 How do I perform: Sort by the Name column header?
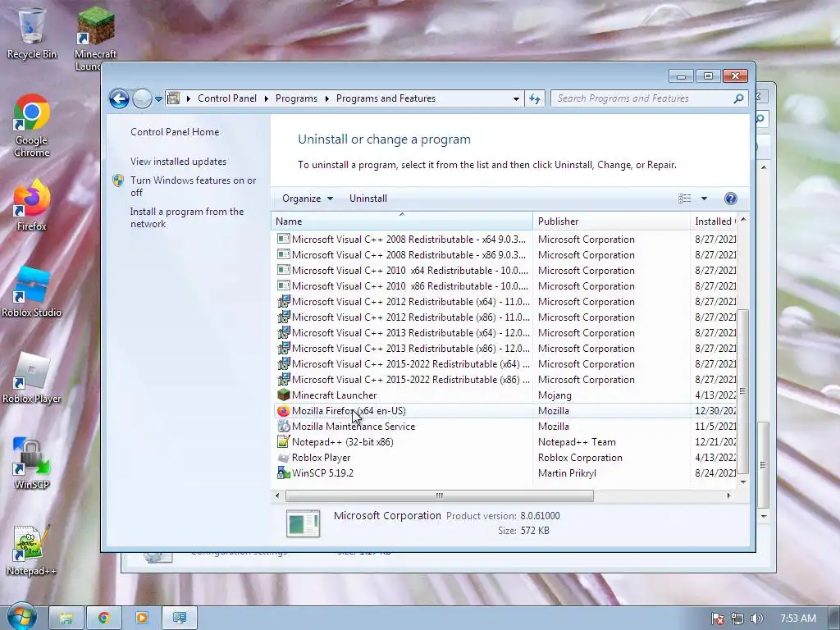(x=402, y=221)
